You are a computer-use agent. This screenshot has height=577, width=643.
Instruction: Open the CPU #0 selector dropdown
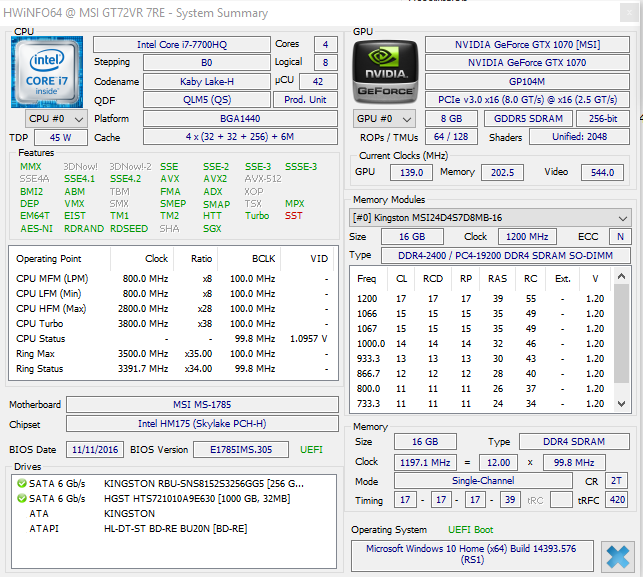coord(56,119)
